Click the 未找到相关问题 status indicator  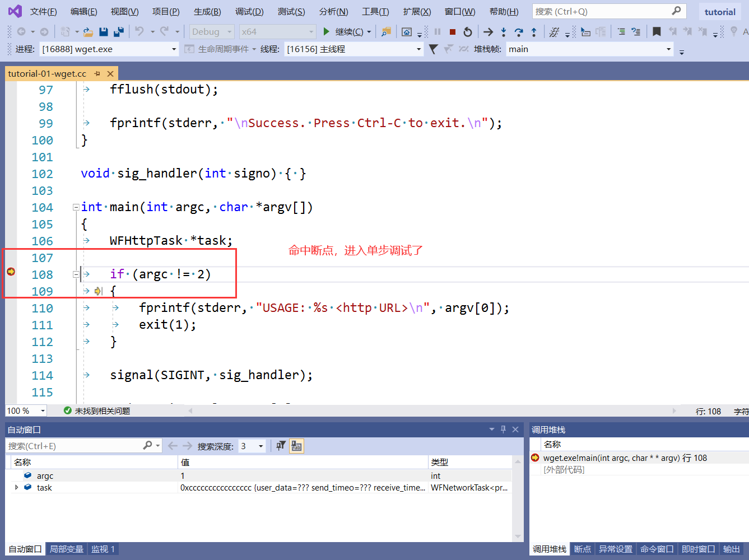pos(97,411)
